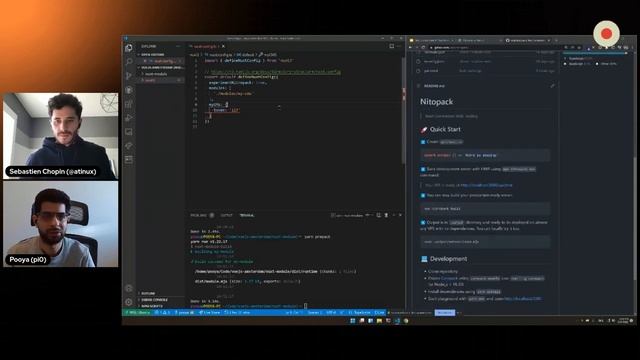This screenshot has width=640, height=360.
Task: Click the README.md file header
Action: [434, 86]
